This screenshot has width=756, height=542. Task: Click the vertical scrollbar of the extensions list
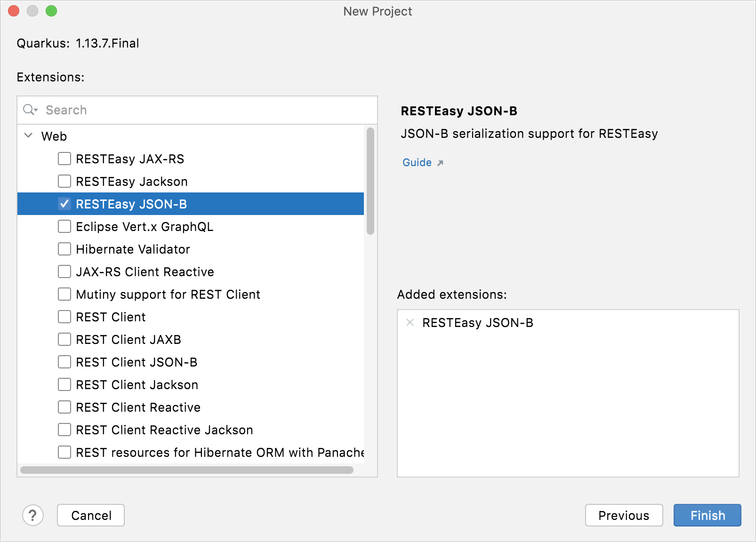tap(370, 181)
